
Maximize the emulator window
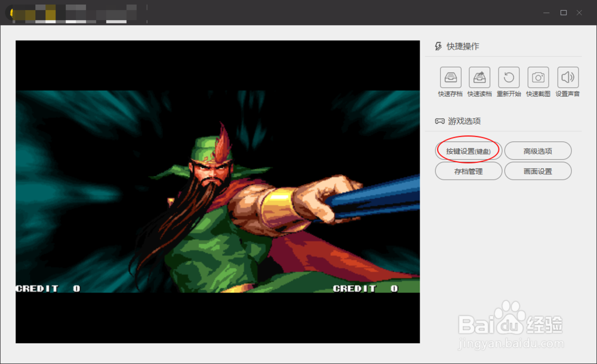[x=564, y=13]
